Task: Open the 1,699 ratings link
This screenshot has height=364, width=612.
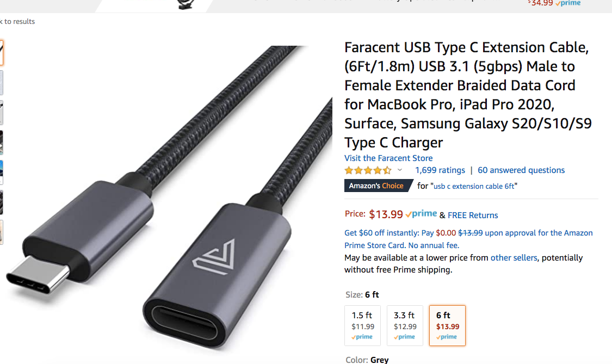Action: click(x=440, y=170)
